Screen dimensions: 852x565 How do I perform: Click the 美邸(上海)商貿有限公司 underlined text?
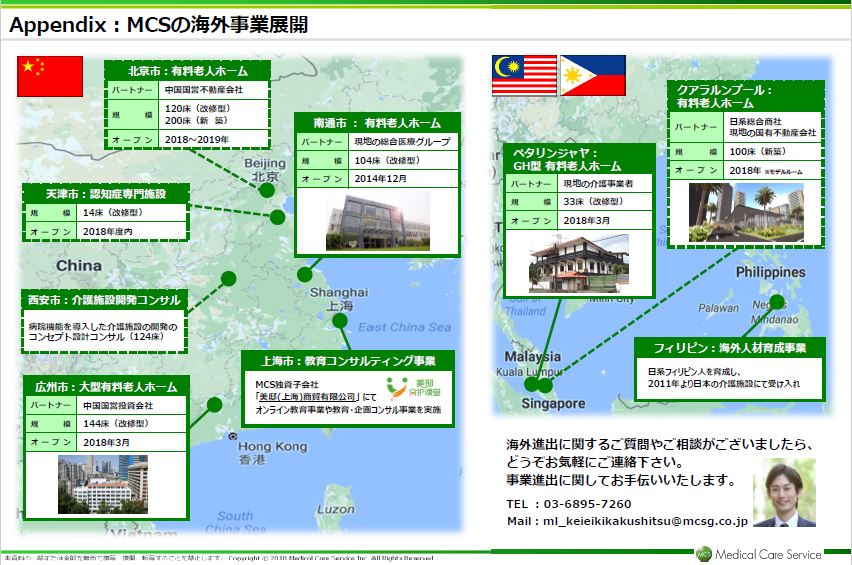pos(307,397)
